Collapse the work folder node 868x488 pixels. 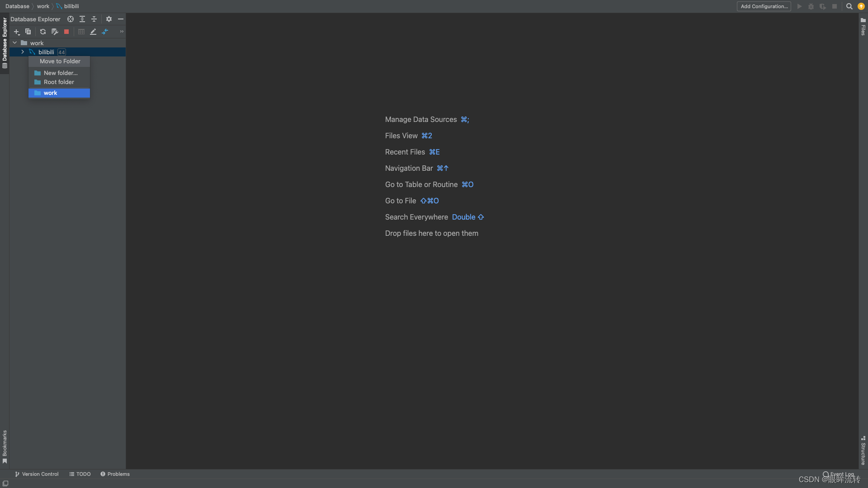click(14, 42)
